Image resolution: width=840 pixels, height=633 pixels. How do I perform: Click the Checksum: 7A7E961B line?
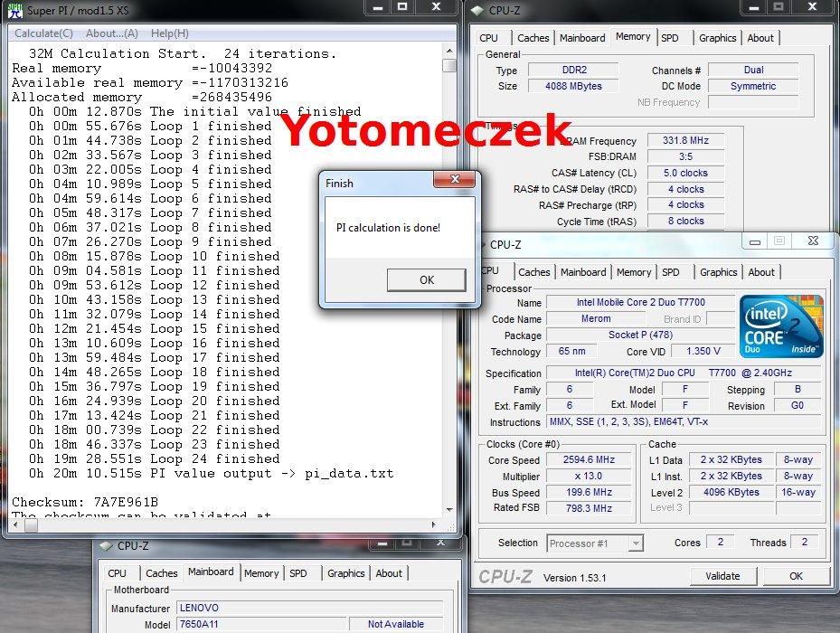(85, 503)
